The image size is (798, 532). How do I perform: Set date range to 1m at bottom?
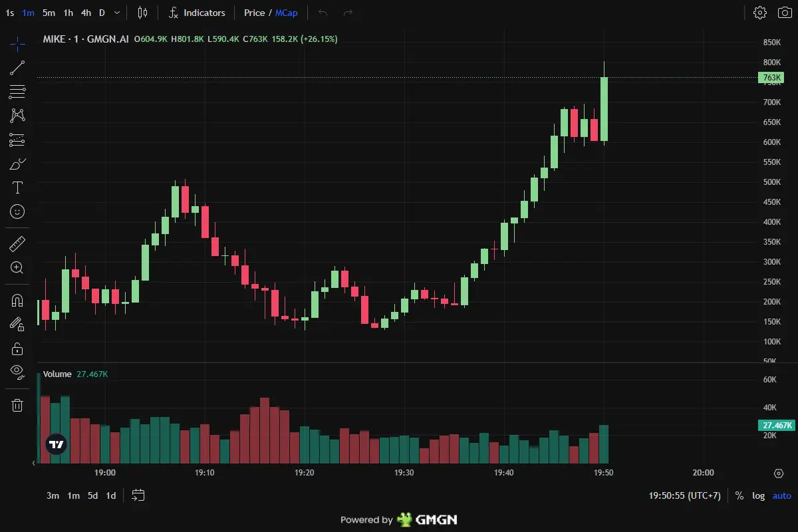(x=73, y=495)
